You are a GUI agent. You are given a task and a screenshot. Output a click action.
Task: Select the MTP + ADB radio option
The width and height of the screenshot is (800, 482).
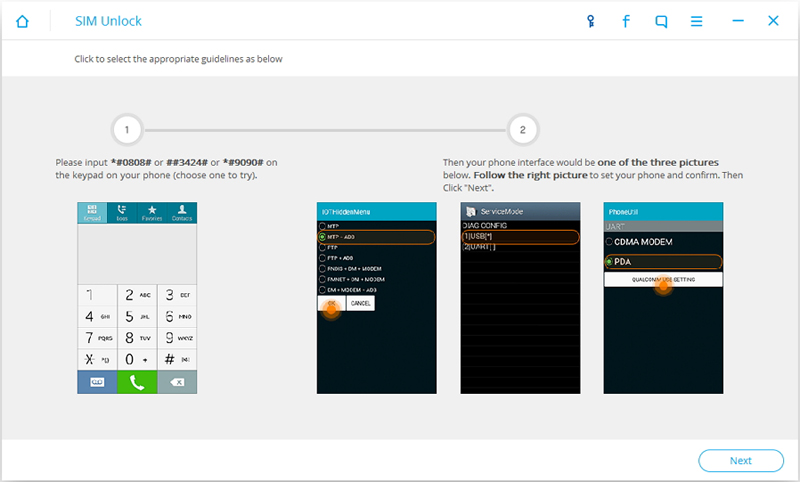(x=376, y=237)
